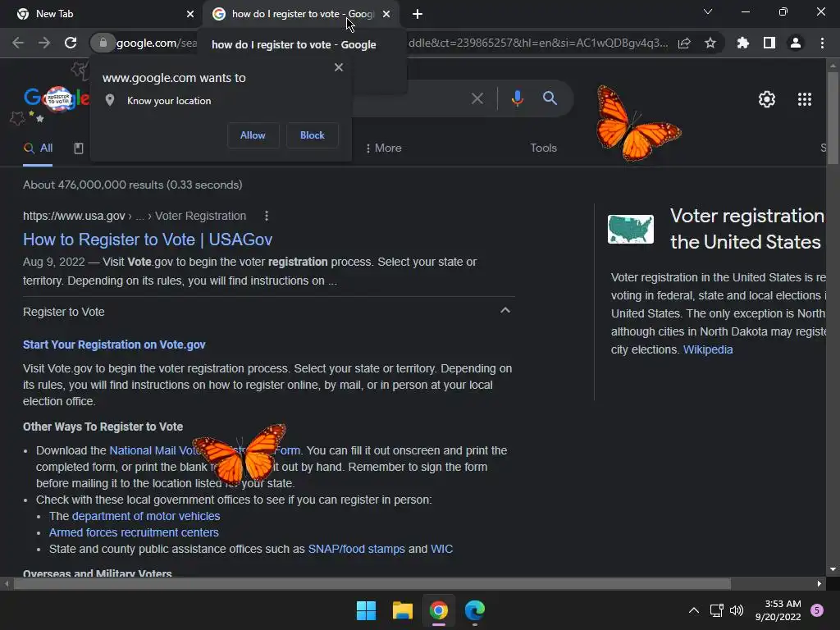Click the browser Forward arrow
The height and width of the screenshot is (630, 840).
44,43
